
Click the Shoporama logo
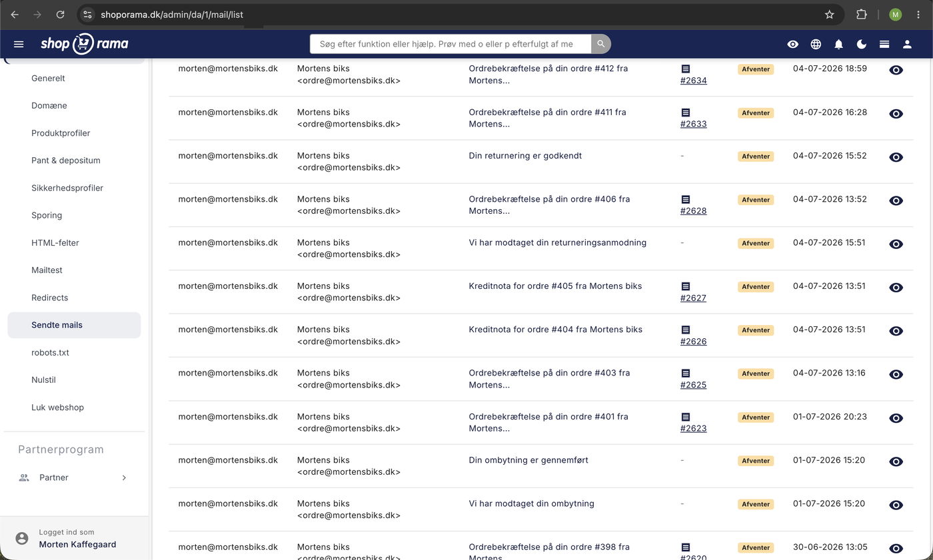85,44
